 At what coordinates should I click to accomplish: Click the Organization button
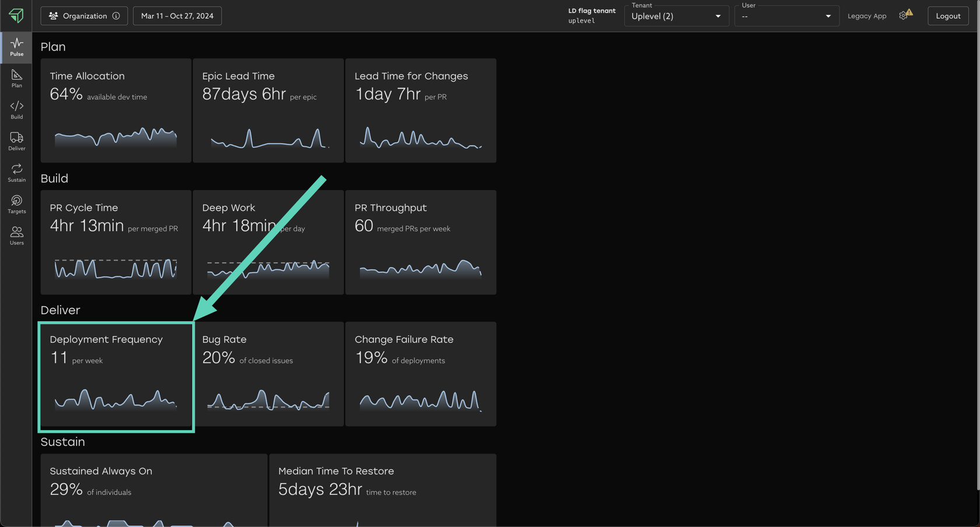(79, 16)
